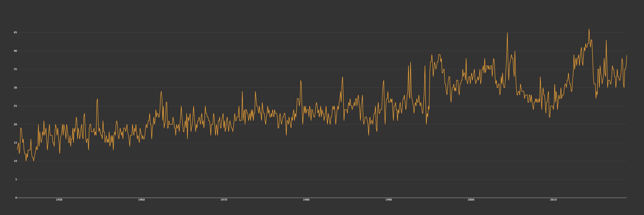The image size is (644, 215).
Task: Click the y-axis label 10
Action: [x=15, y=161]
